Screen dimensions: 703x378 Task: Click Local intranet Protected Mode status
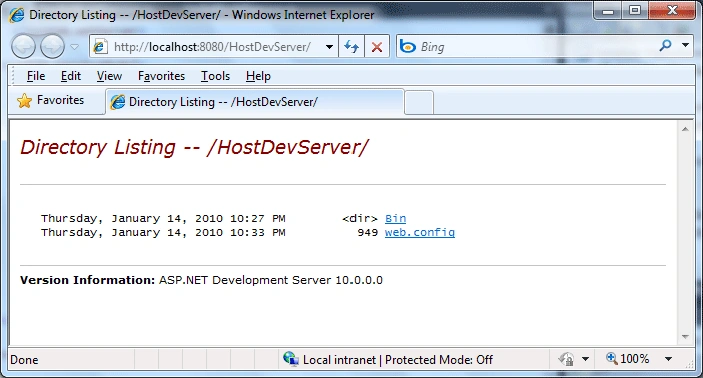398,360
